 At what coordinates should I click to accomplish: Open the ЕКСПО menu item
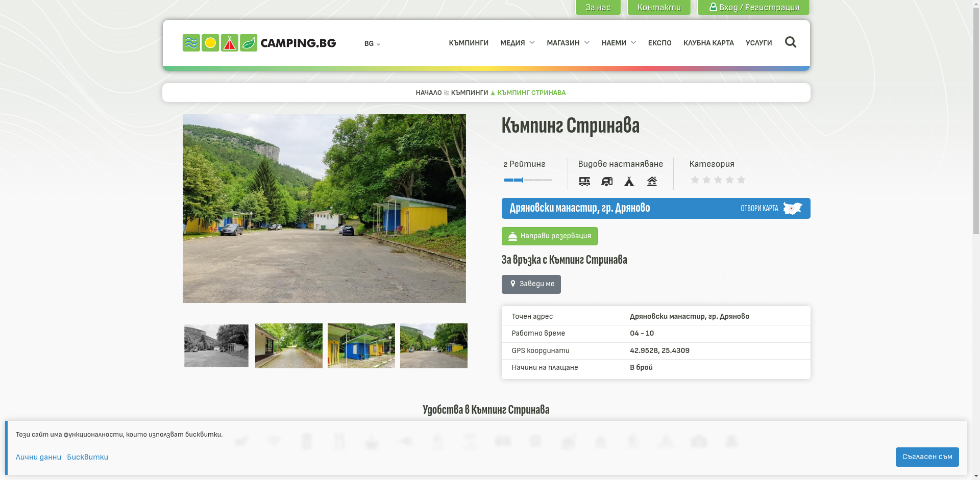[659, 43]
